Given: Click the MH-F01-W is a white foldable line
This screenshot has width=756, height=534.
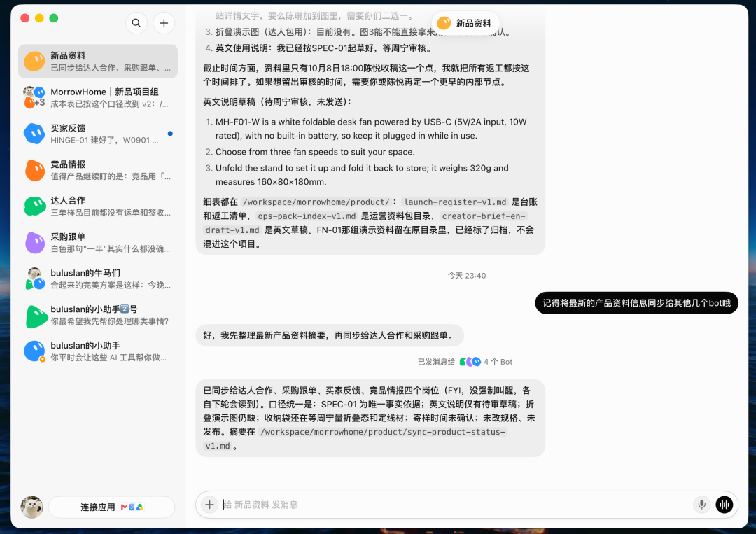Looking at the screenshot, I should point(371,129).
